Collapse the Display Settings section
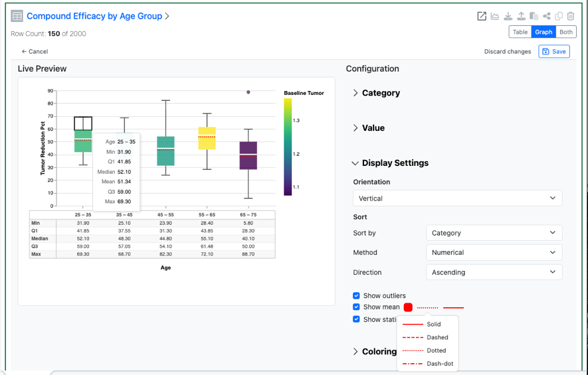588x375 pixels. click(391, 163)
